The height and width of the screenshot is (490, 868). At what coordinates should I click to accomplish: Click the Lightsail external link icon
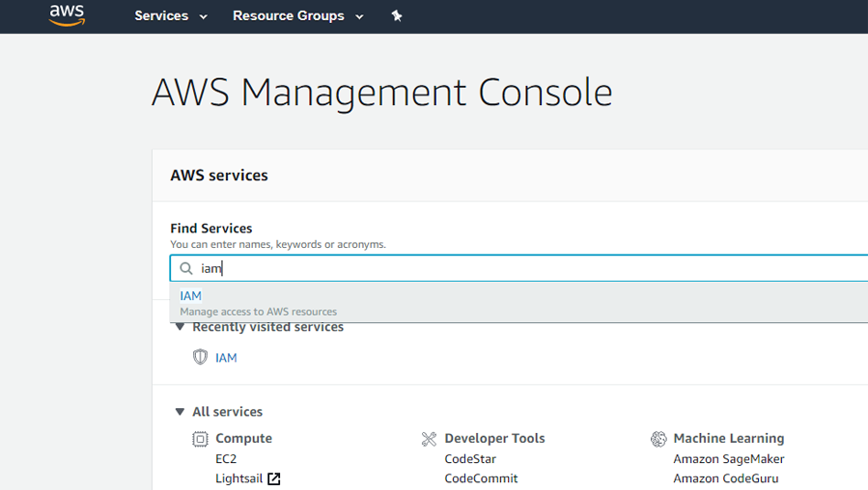[x=274, y=479]
